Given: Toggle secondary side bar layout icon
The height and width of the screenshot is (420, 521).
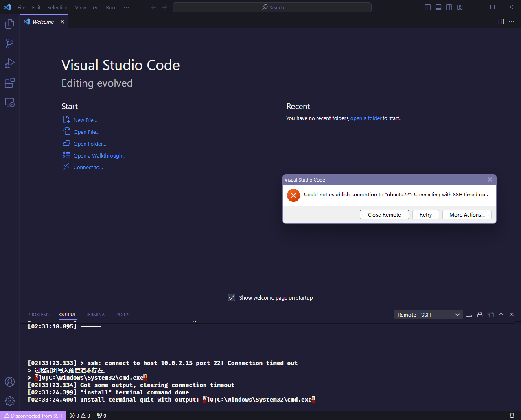Looking at the screenshot, I should click(449, 7).
